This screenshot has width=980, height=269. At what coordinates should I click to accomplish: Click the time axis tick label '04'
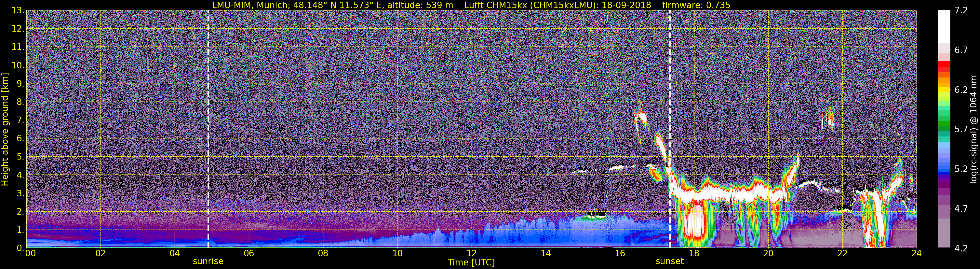pyautogui.click(x=175, y=253)
